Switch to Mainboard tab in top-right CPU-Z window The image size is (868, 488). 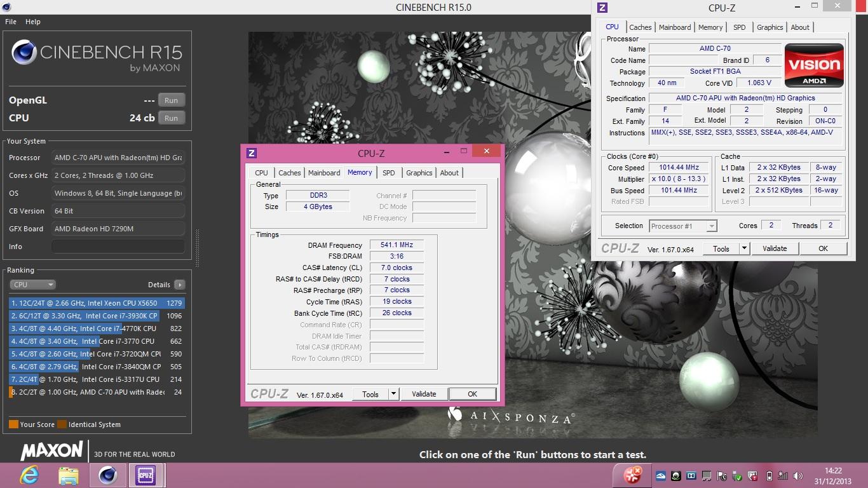[675, 27]
